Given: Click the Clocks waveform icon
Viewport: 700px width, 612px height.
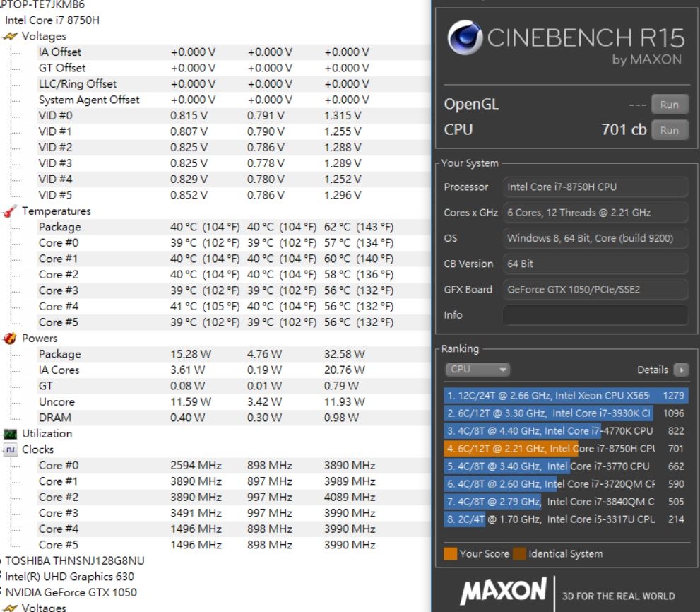Looking at the screenshot, I should point(10,449).
